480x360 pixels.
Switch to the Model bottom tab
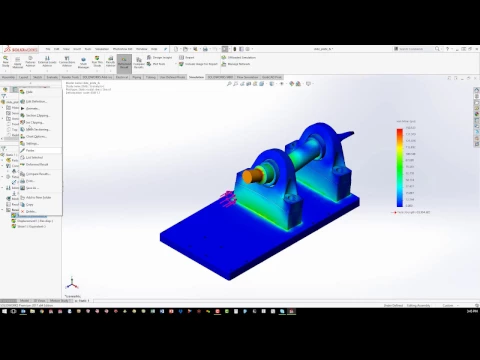(x=24, y=301)
